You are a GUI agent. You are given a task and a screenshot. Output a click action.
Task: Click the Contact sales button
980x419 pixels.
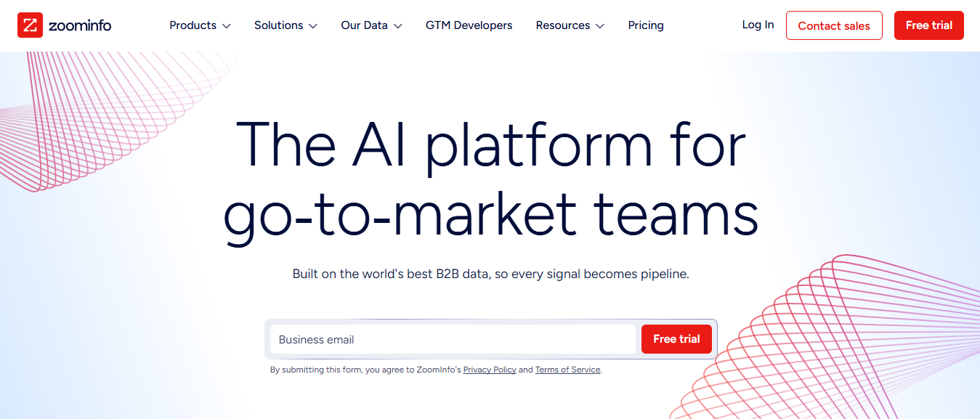(834, 25)
